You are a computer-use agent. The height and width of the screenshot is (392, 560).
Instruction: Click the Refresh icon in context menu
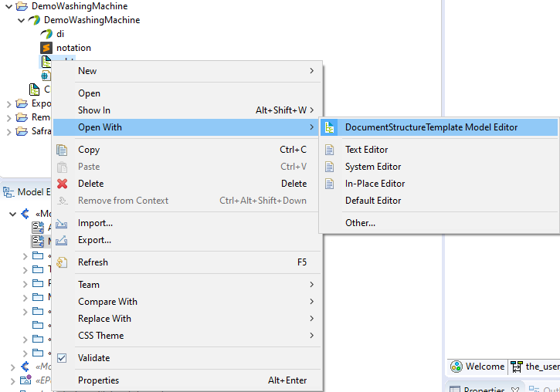pos(62,262)
